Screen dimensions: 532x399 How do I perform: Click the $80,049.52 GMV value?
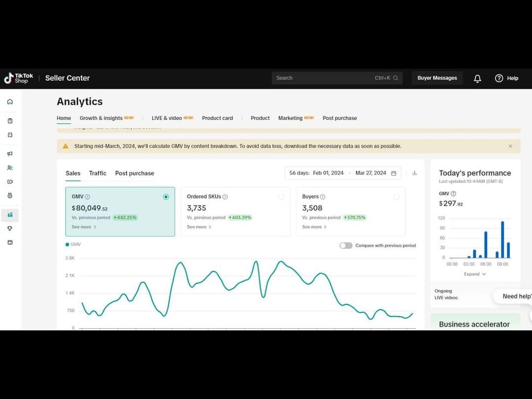coord(89,208)
